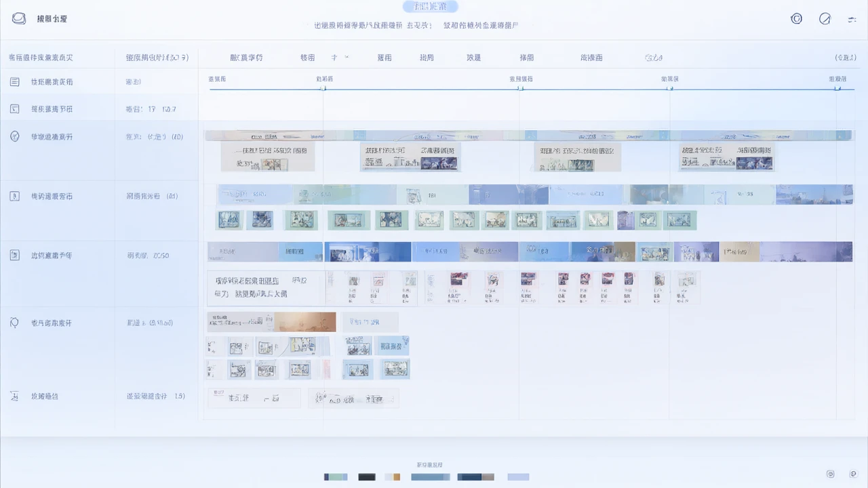Select the picture icon in the fifth sidebar row
The image size is (868, 488).
coord(14,256)
